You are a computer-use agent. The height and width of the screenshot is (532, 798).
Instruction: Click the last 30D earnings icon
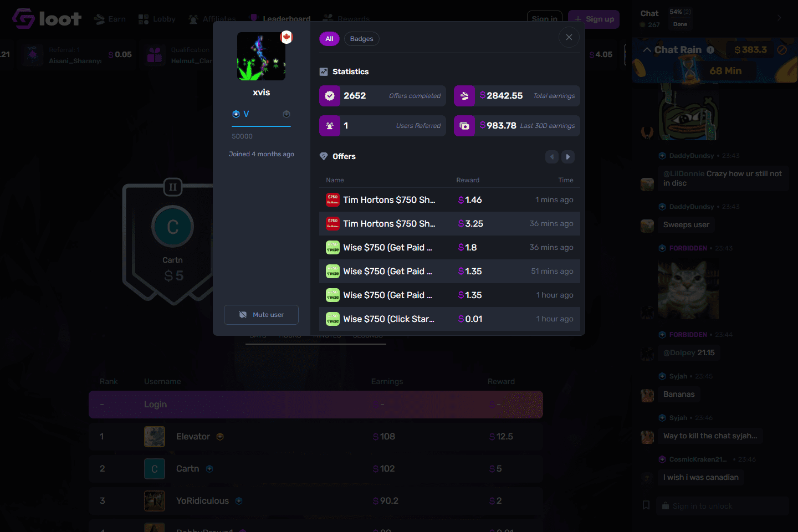click(x=464, y=126)
